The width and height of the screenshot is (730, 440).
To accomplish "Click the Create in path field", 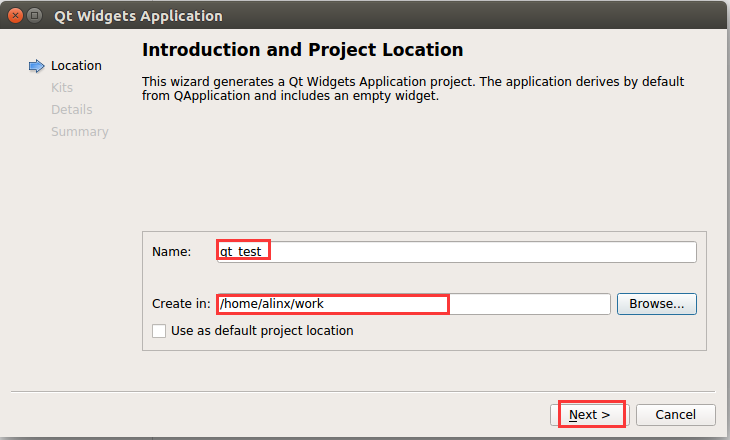I will [x=413, y=304].
